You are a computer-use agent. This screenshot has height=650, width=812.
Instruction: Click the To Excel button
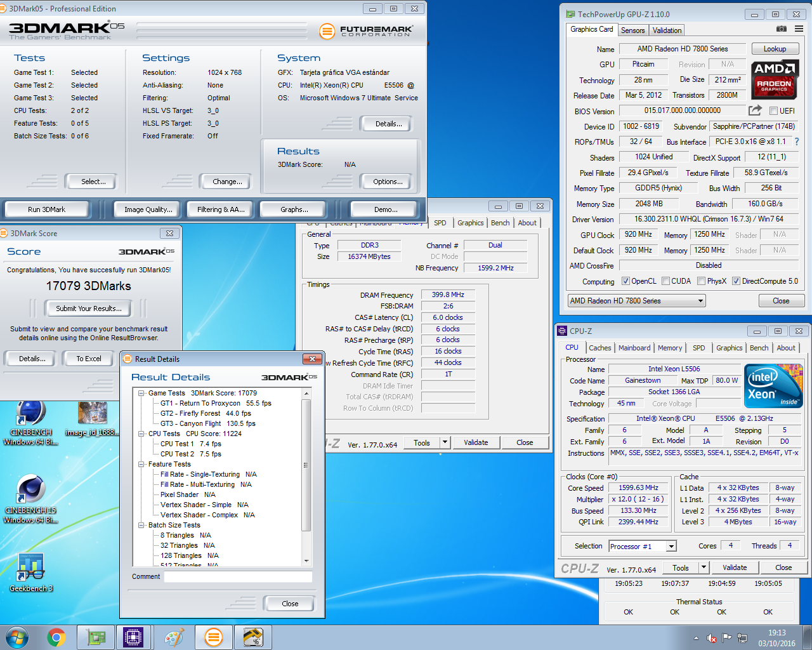[x=89, y=359]
